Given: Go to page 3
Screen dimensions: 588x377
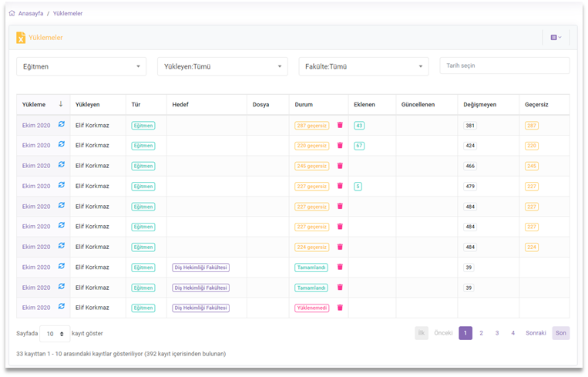Looking at the screenshot, I should (497, 333).
